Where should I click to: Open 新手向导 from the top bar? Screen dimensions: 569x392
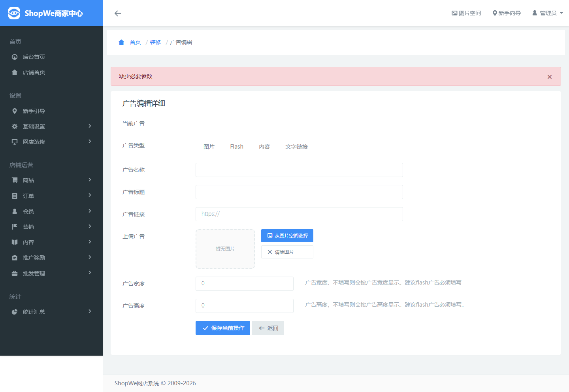507,13
